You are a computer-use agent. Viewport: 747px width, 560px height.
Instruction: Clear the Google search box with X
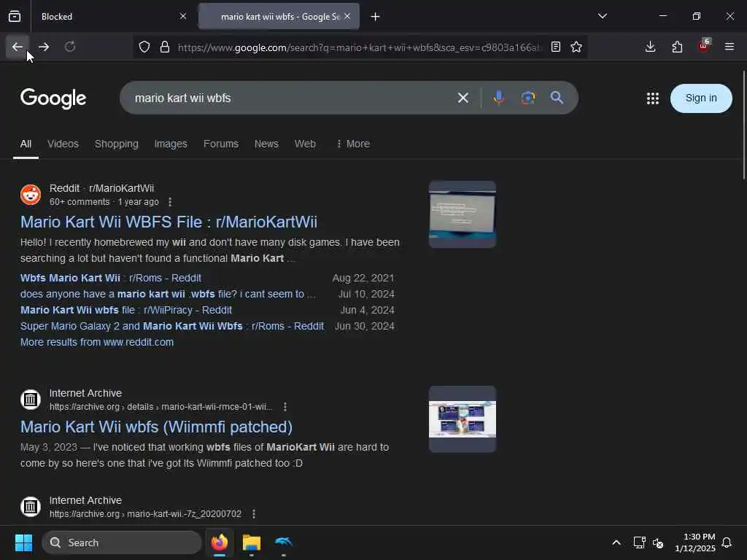pyautogui.click(x=463, y=98)
